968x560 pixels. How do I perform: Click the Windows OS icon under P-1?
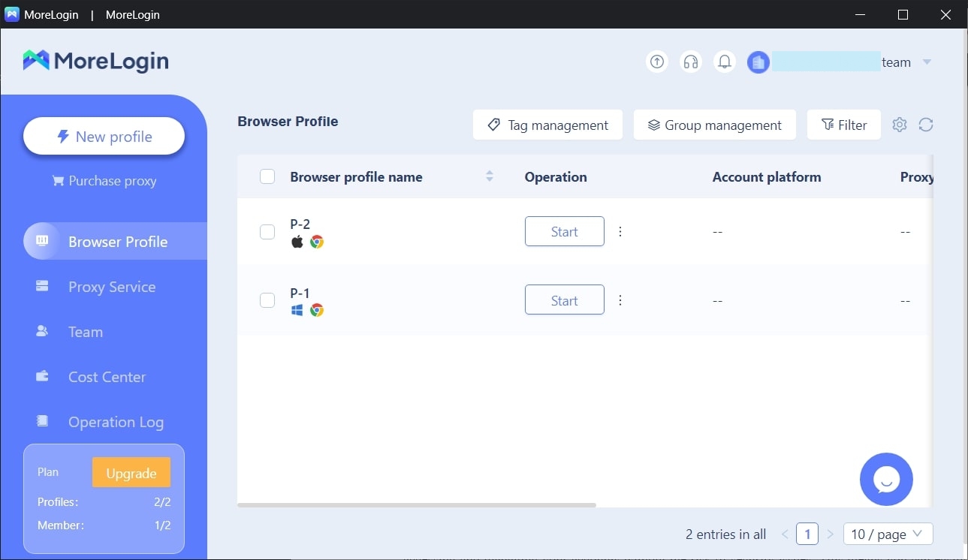pyautogui.click(x=297, y=310)
